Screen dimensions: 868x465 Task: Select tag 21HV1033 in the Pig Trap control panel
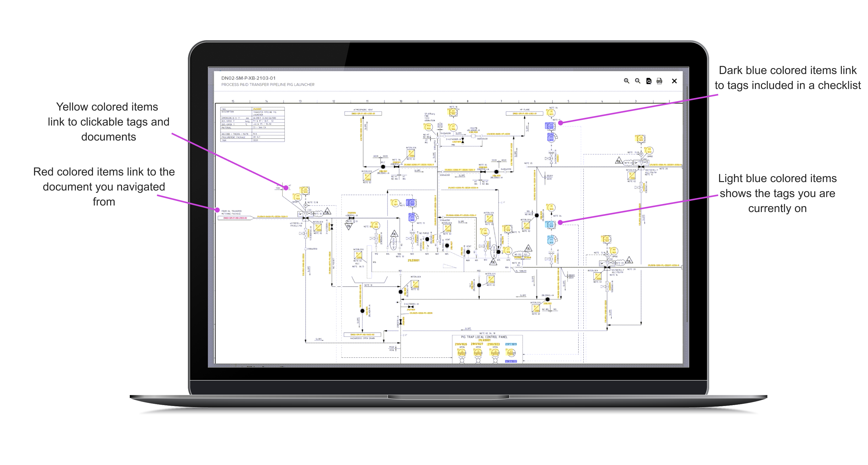[x=494, y=344]
